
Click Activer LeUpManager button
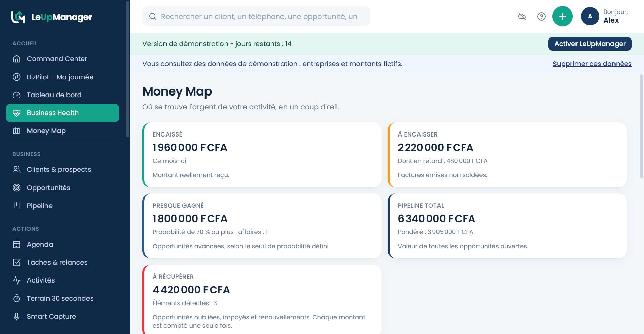[x=590, y=44]
